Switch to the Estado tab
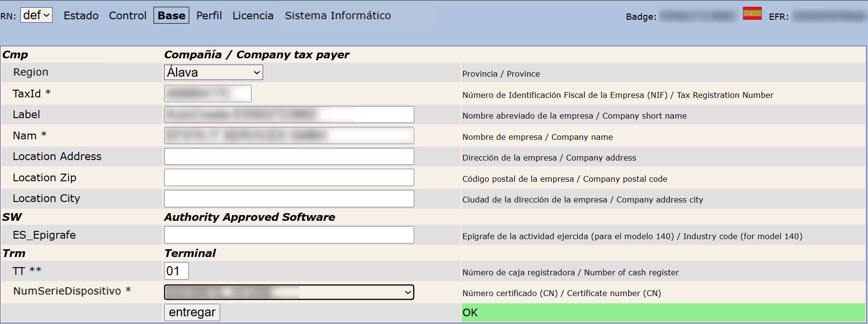Screen dimensions: 868x324 pyautogui.click(x=81, y=15)
